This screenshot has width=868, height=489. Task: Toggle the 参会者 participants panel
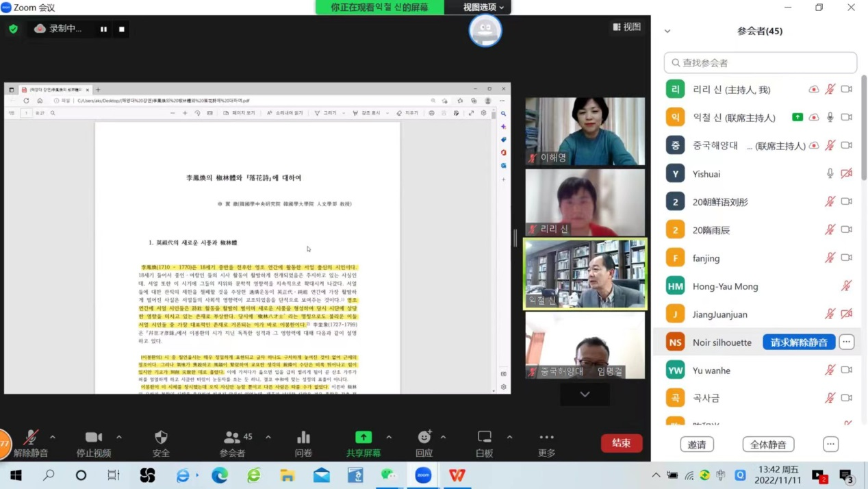click(233, 443)
